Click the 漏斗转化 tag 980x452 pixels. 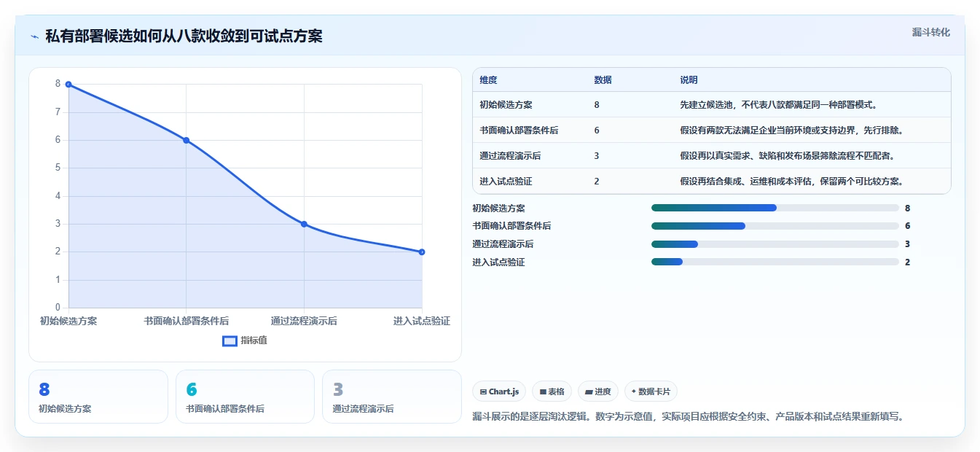[930, 32]
